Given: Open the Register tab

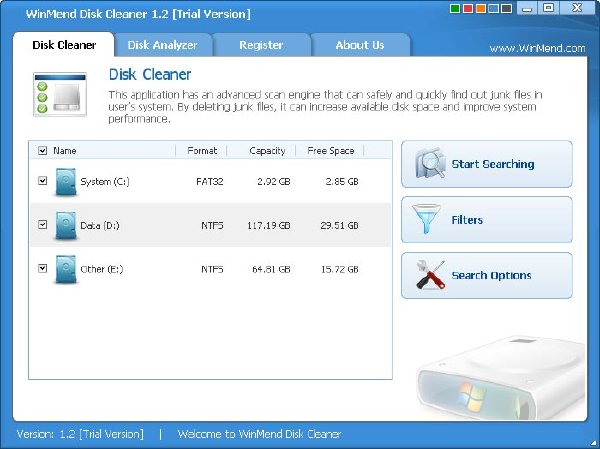Looking at the screenshot, I should (x=261, y=45).
